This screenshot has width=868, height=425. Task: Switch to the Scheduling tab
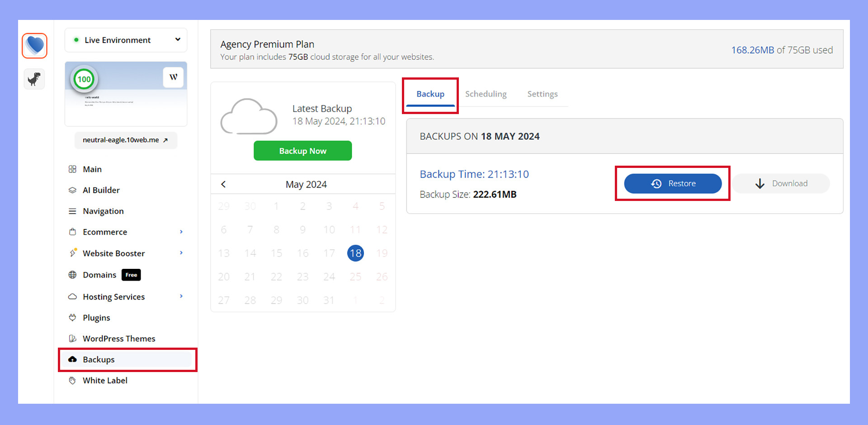pyautogui.click(x=486, y=94)
